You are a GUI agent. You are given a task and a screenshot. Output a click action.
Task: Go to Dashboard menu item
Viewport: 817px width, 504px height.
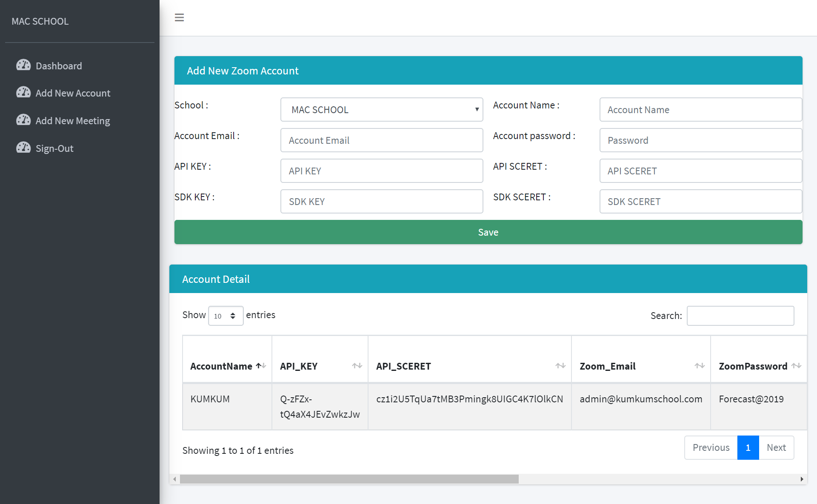(x=59, y=66)
